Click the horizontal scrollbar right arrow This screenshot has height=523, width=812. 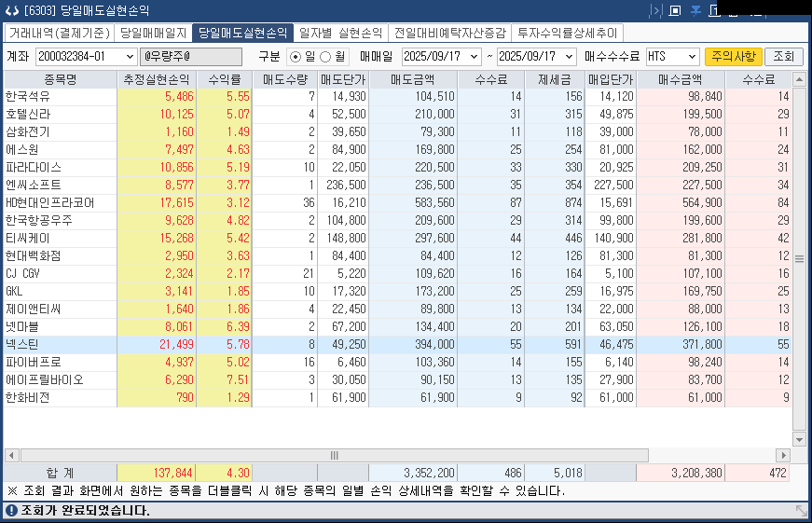click(783, 456)
